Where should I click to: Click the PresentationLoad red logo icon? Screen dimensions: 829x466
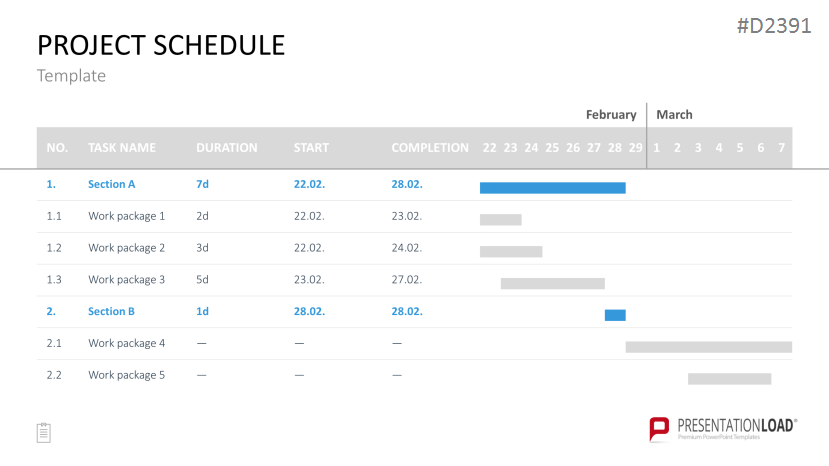coord(659,429)
